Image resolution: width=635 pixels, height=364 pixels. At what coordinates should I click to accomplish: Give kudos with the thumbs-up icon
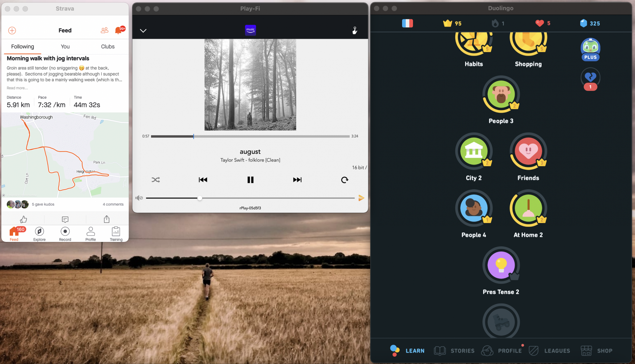pyautogui.click(x=23, y=219)
